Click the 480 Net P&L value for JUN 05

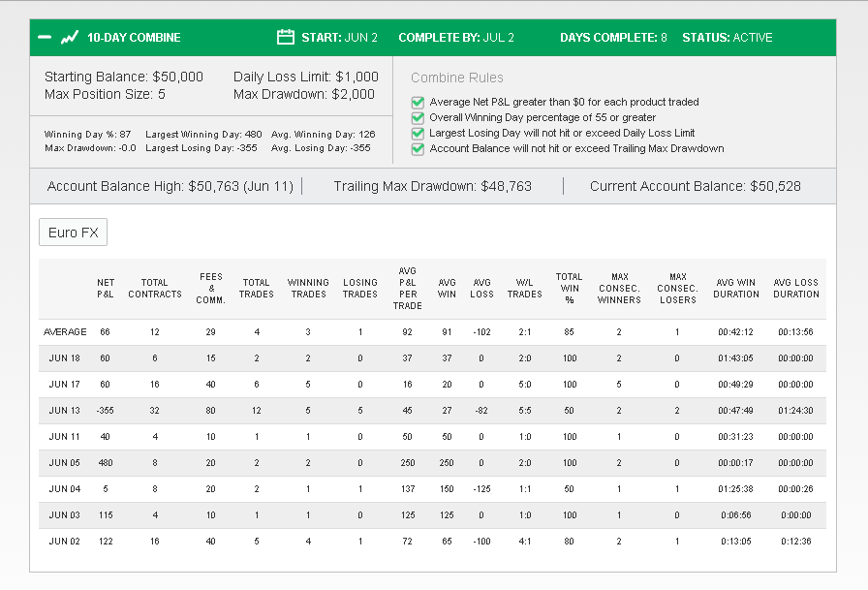pyautogui.click(x=106, y=463)
